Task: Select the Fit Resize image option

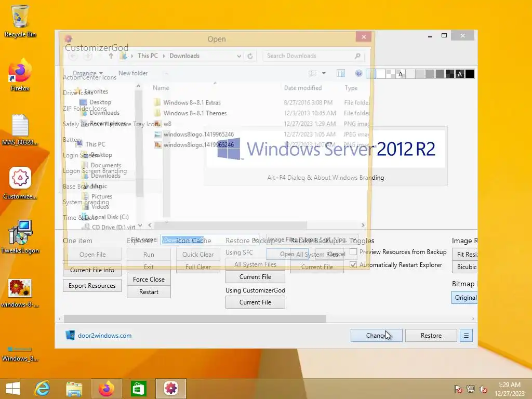Action: click(465, 254)
